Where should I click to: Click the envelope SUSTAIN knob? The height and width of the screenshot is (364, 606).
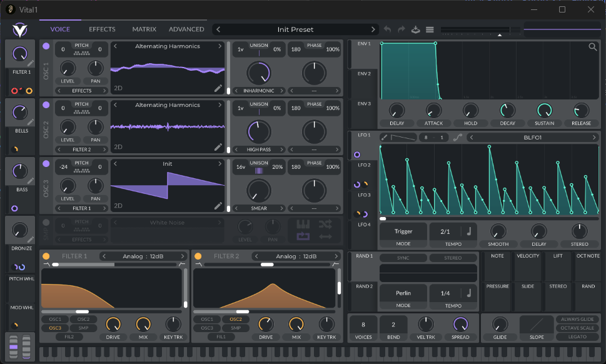tap(544, 111)
